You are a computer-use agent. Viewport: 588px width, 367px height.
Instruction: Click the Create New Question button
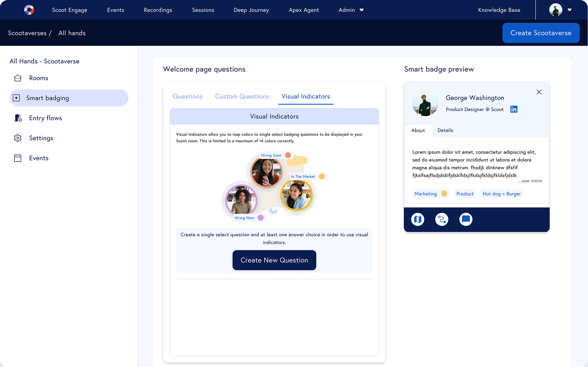click(x=274, y=260)
